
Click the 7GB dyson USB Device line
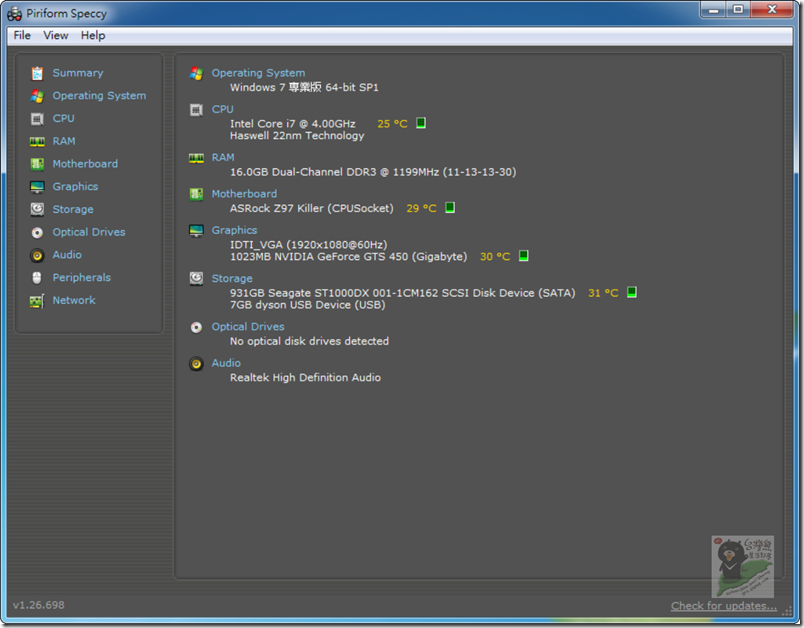(x=308, y=305)
